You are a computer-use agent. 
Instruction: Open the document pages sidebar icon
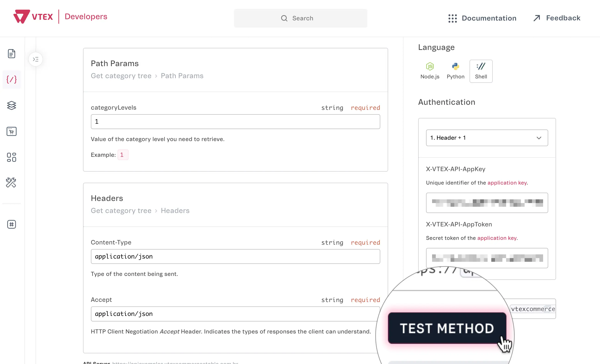pyautogui.click(x=11, y=54)
